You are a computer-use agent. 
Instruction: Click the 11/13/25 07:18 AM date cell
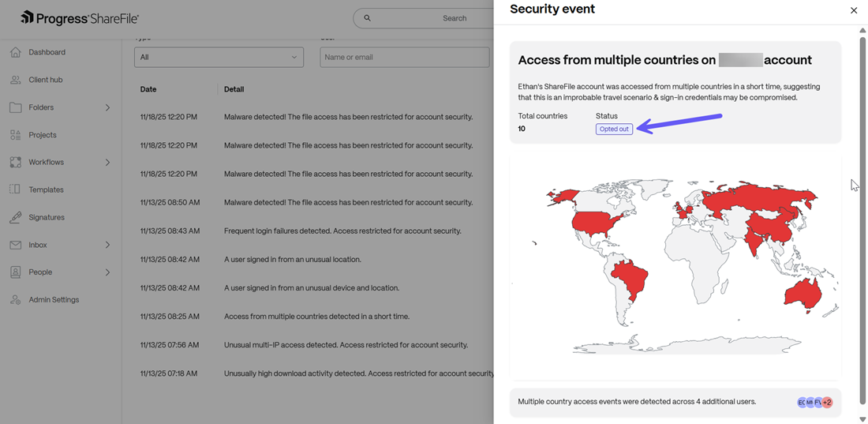pyautogui.click(x=169, y=373)
